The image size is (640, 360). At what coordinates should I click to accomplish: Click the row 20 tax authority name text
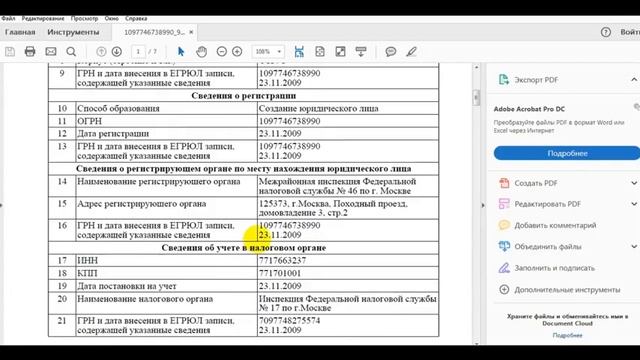pos(347,303)
